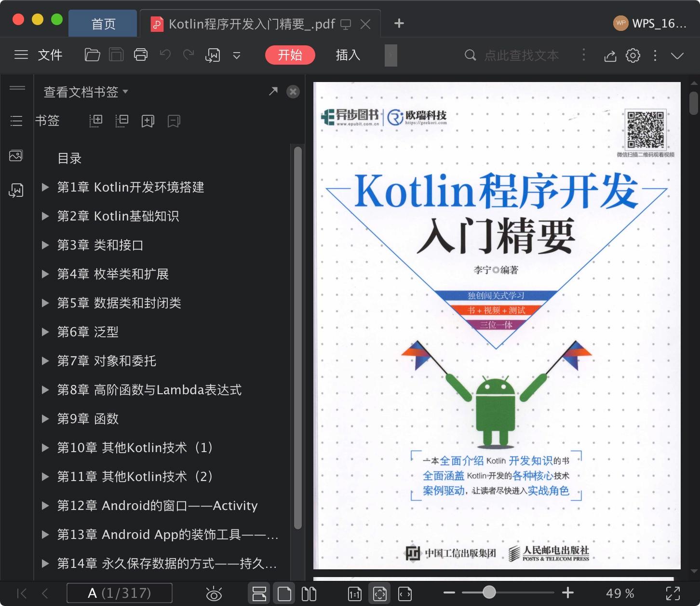Close the bookmark side panel
This screenshot has height=606, width=700.
(x=293, y=92)
